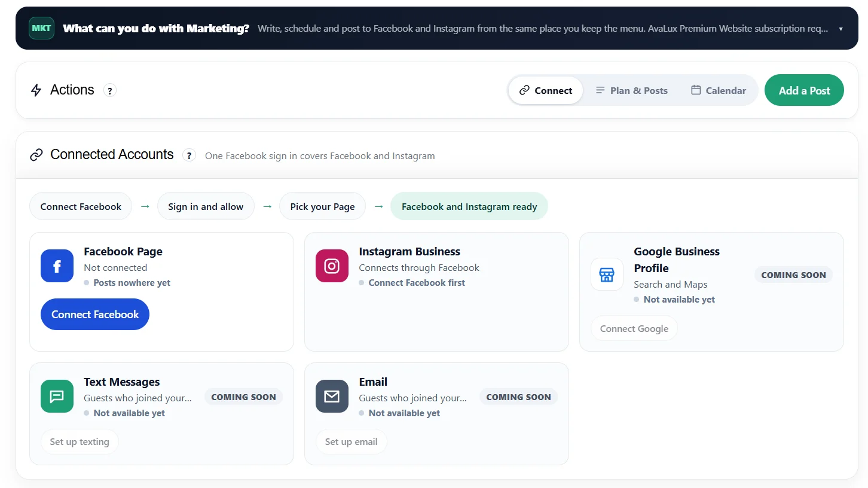Viewport: 868px width, 488px height.
Task: Click the Google Business Profile storefront icon
Action: 607,274
